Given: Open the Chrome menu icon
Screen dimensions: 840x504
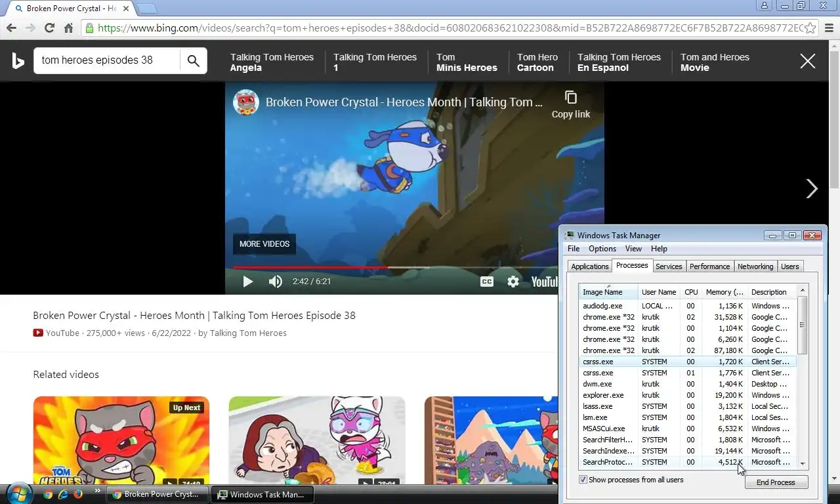Looking at the screenshot, I should (x=829, y=28).
